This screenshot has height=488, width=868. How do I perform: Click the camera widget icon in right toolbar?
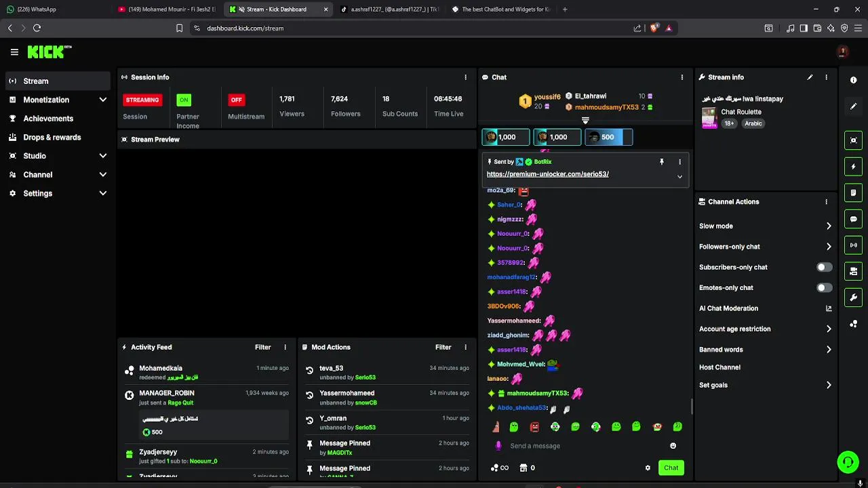(x=853, y=271)
